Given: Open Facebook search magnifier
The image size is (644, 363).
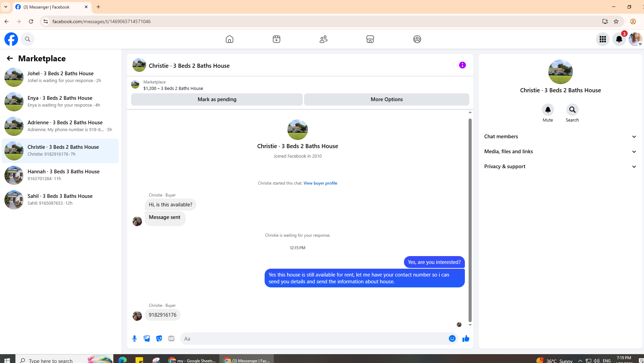Looking at the screenshot, I should (28, 39).
